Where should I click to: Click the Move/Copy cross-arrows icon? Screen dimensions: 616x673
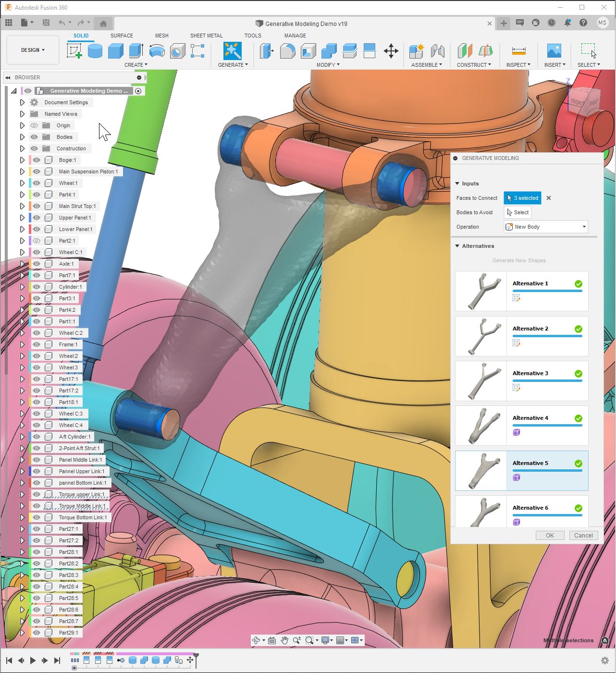coord(391,51)
